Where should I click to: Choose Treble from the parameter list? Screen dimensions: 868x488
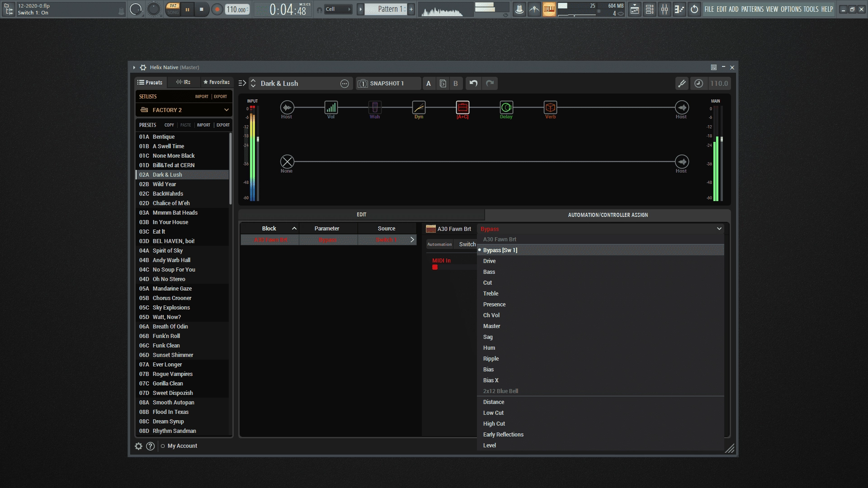tap(600, 294)
